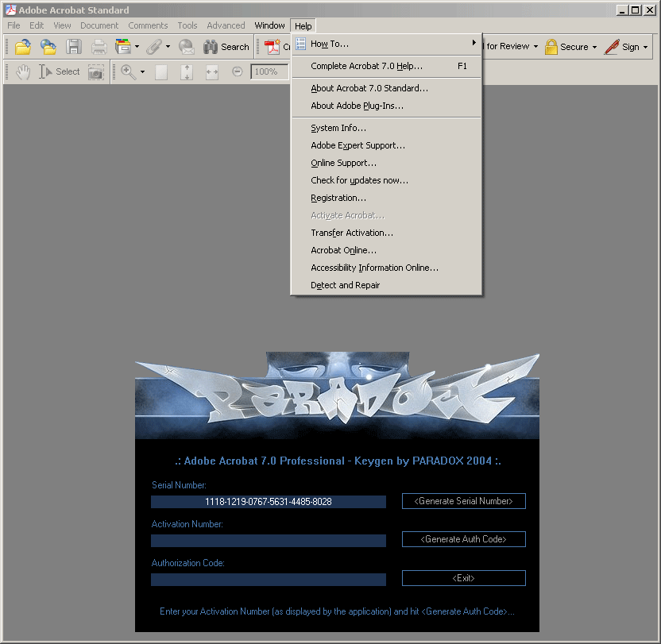Click the How To list icon in Help menu
661x644 pixels.
click(300, 44)
